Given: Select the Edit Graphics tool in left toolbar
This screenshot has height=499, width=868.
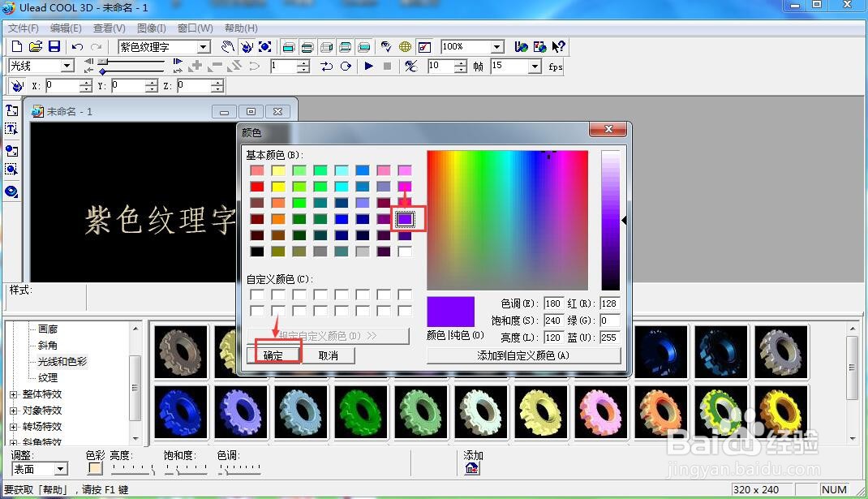Looking at the screenshot, I should (11, 170).
